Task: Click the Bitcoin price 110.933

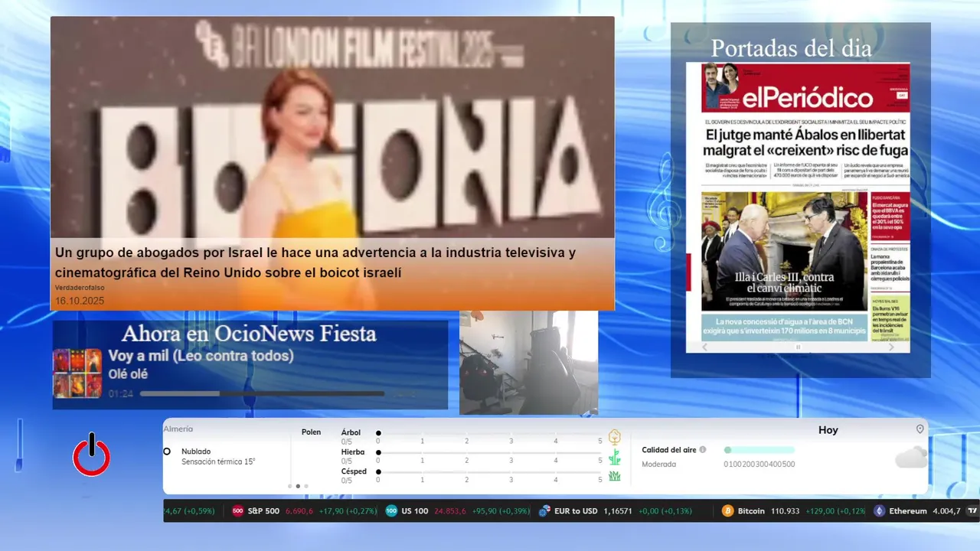Action: click(786, 510)
